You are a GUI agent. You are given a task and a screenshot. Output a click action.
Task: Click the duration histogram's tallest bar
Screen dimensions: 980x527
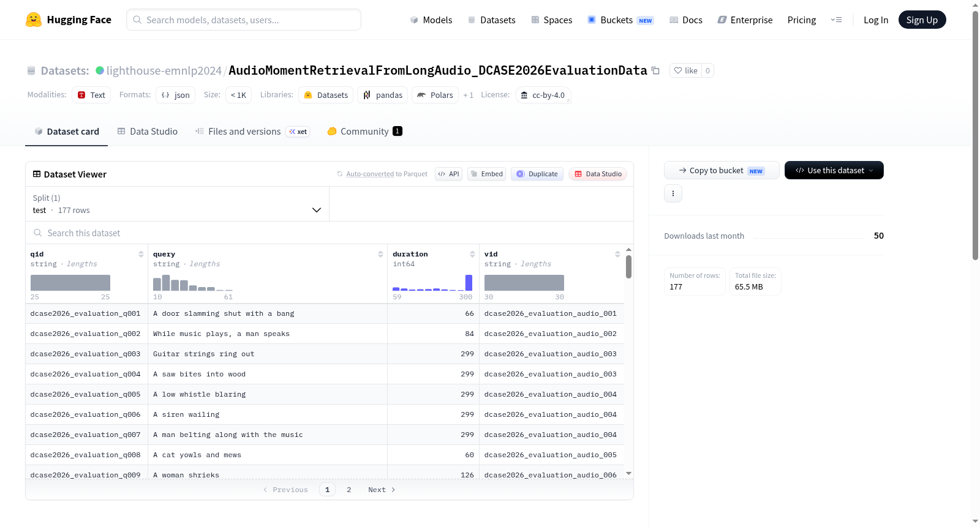coord(469,283)
